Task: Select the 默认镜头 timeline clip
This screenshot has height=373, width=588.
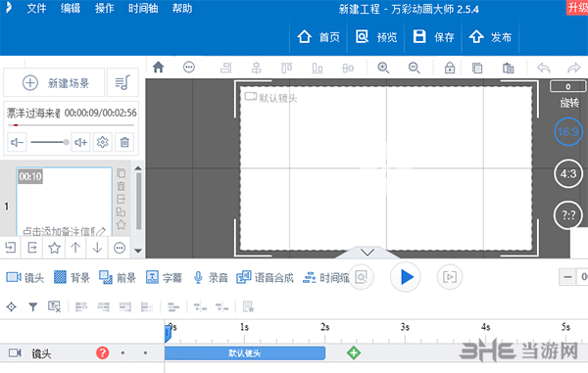Action: pyautogui.click(x=245, y=353)
